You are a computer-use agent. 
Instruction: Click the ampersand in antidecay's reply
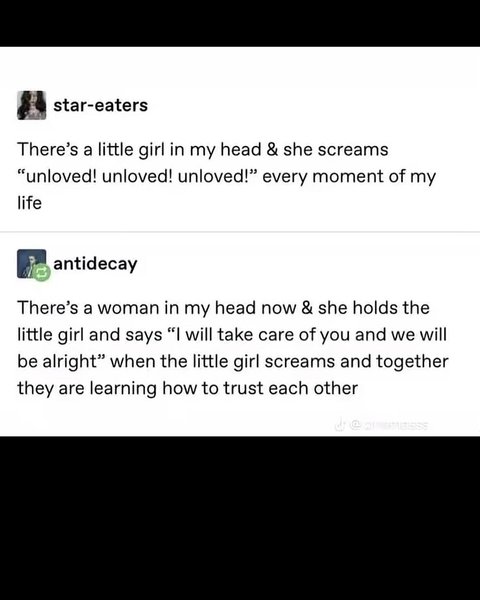[x=307, y=308]
